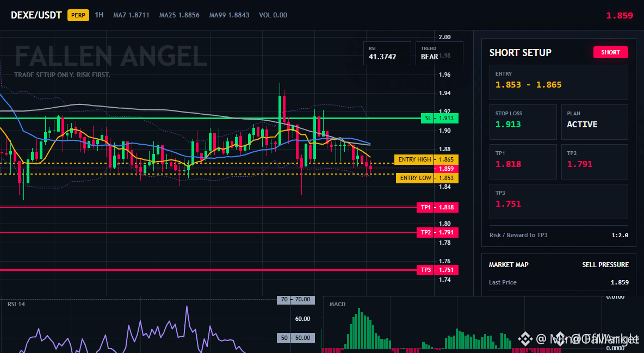Click the 1.80 price axis label

(445, 224)
